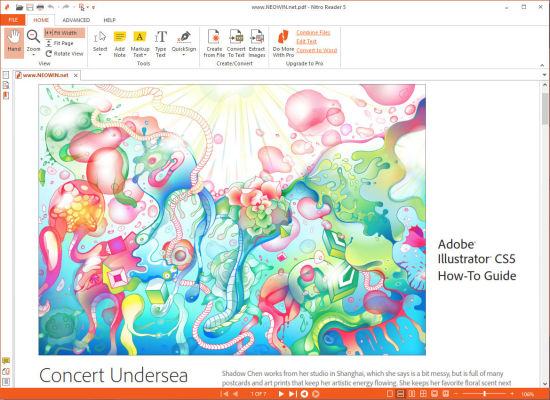Select the www.NEOWIN.net document tab

coord(46,75)
